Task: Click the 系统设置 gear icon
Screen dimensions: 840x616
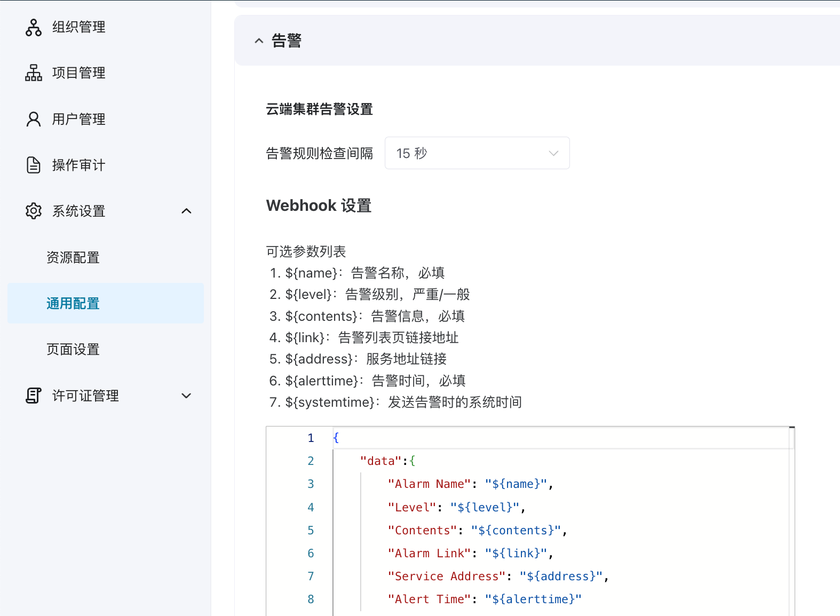Action: 33,211
